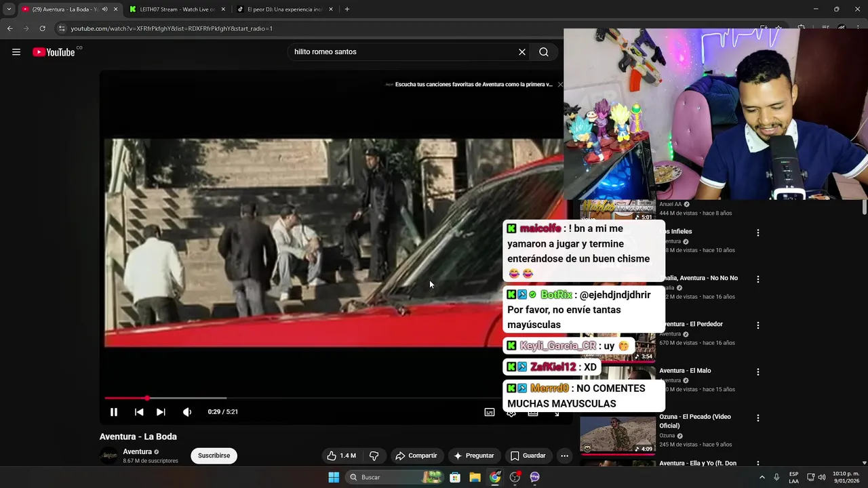The width and height of the screenshot is (868, 488).
Task: Open the purple chat app taskbar icon
Action: [x=534, y=477]
